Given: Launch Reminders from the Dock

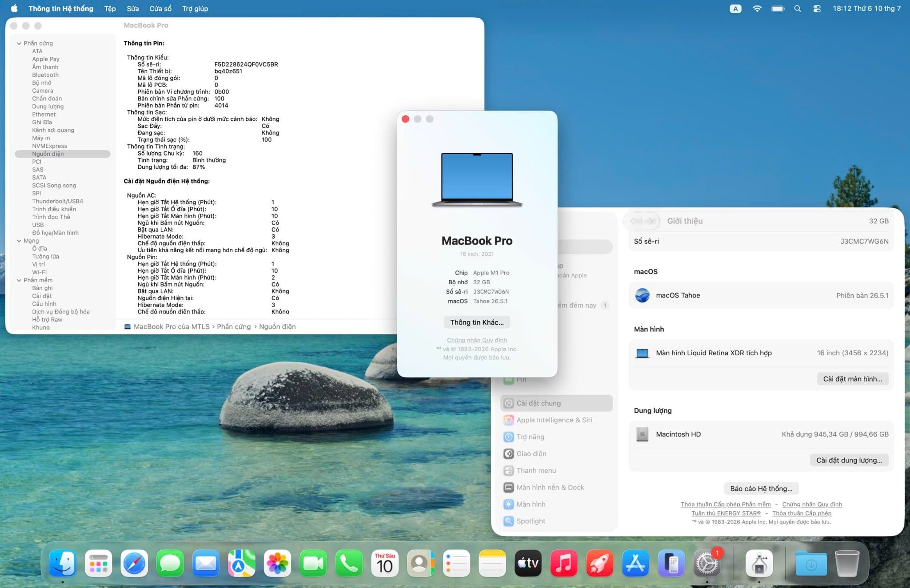Looking at the screenshot, I should tap(456, 563).
